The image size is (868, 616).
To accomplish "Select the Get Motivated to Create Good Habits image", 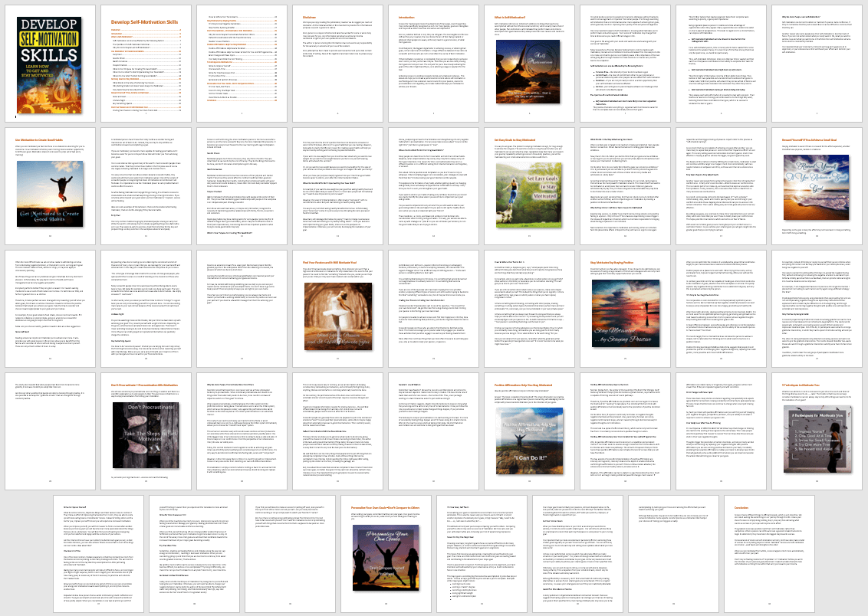I will click(x=50, y=194).
